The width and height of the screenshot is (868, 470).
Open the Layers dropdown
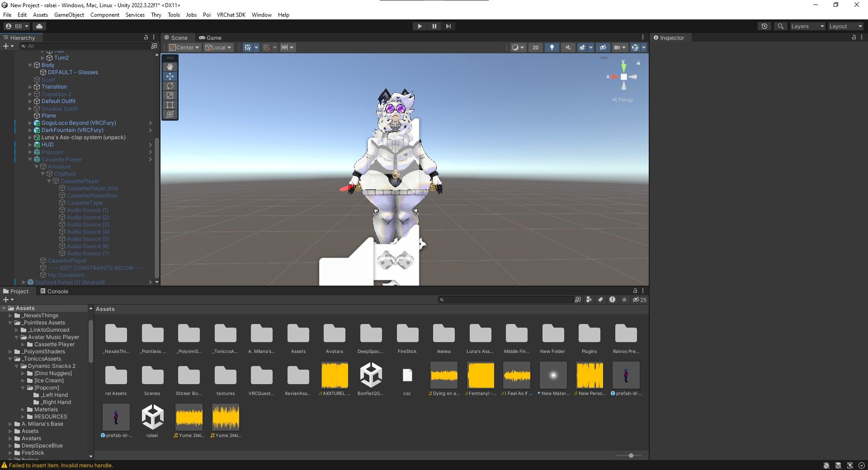807,26
